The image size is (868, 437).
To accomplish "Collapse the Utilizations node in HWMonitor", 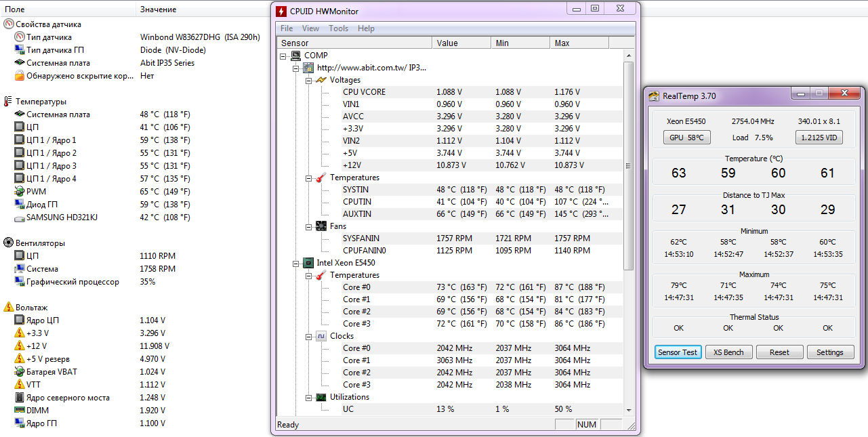I will pyautogui.click(x=307, y=397).
